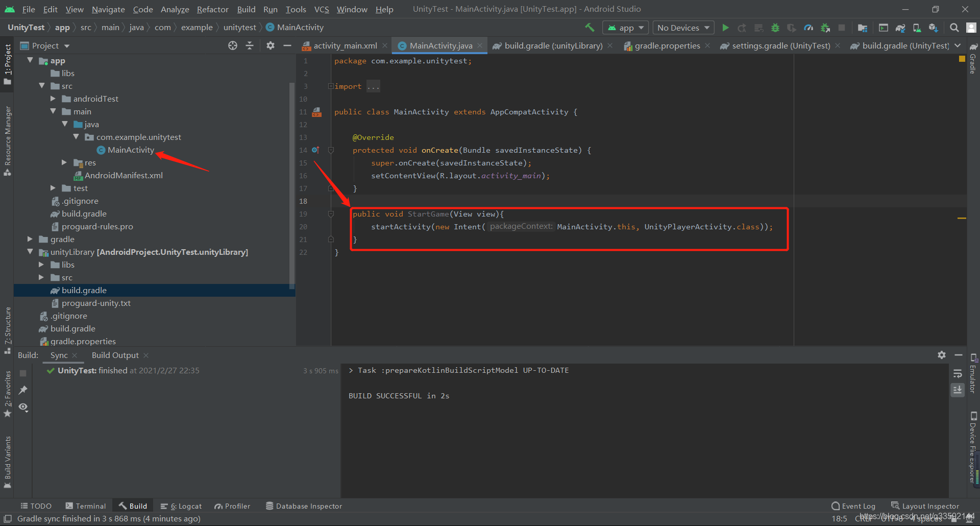Image resolution: width=980 pixels, height=526 pixels.
Task: Open the AVD Manager icon
Action: pyautogui.click(x=917, y=28)
